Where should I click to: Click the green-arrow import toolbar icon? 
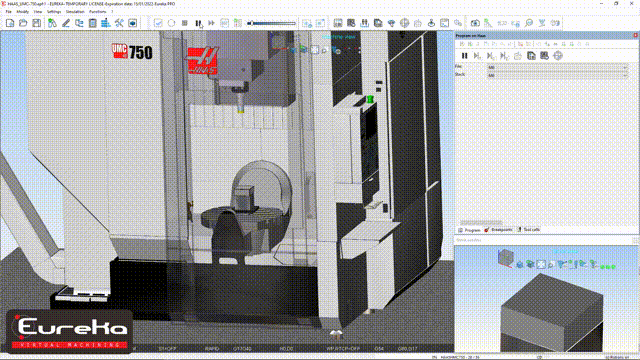[x=52, y=23]
